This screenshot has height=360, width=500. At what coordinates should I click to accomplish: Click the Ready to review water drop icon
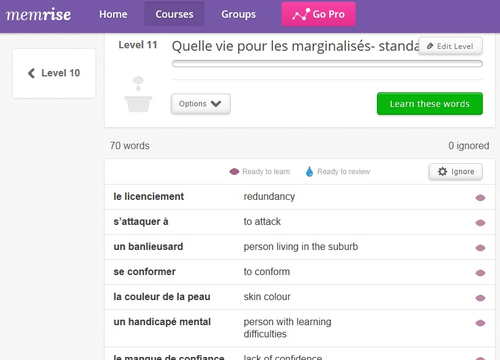pyautogui.click(x=309, y=172)
